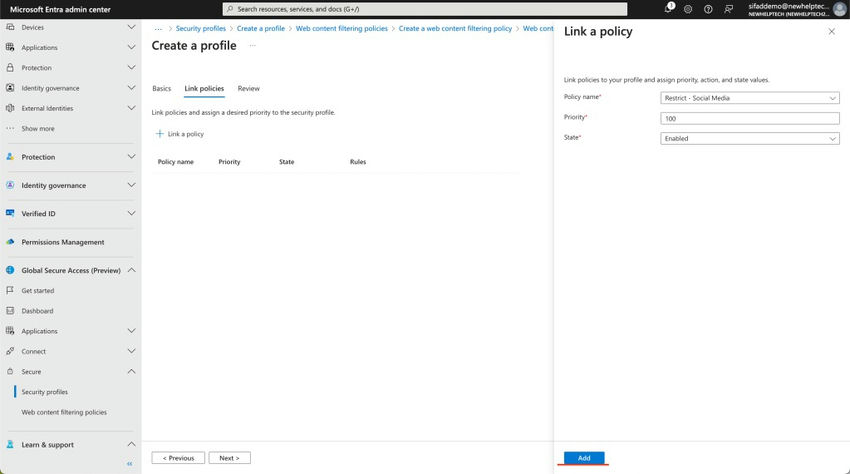Click the Previous button
The image size is (850, 474).
[x=178, y=458]
